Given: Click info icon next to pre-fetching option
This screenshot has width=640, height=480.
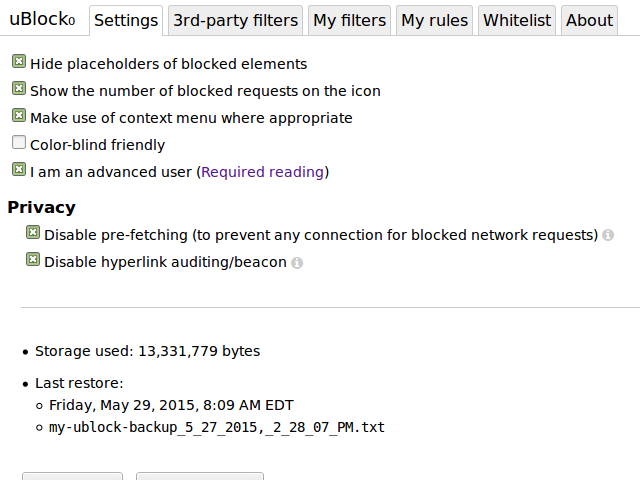Looking at the screenshot, I should tap(608, 235).
